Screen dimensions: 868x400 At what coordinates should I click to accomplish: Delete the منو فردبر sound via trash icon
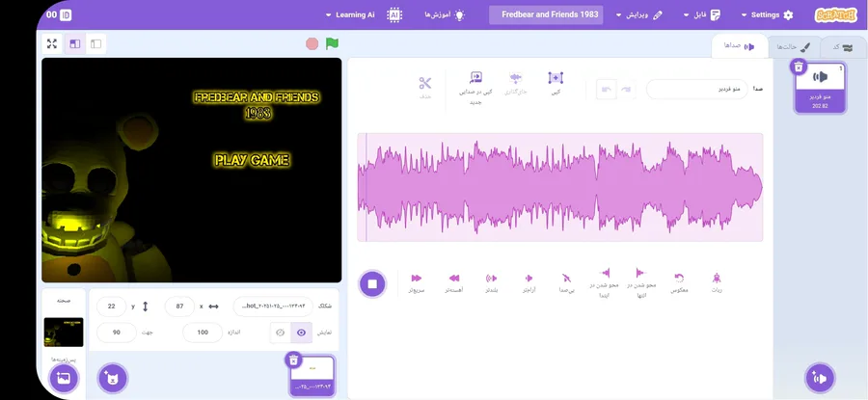click(799, 67)
